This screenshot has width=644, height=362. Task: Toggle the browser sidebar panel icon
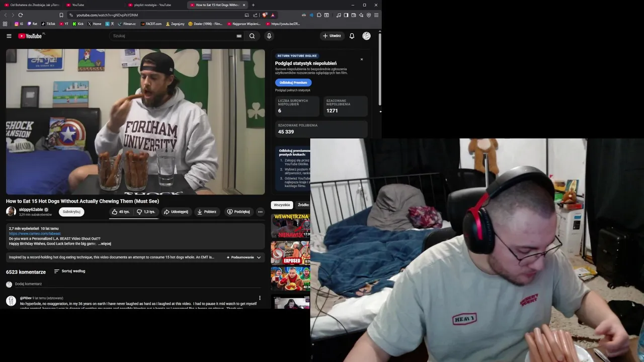346,15
